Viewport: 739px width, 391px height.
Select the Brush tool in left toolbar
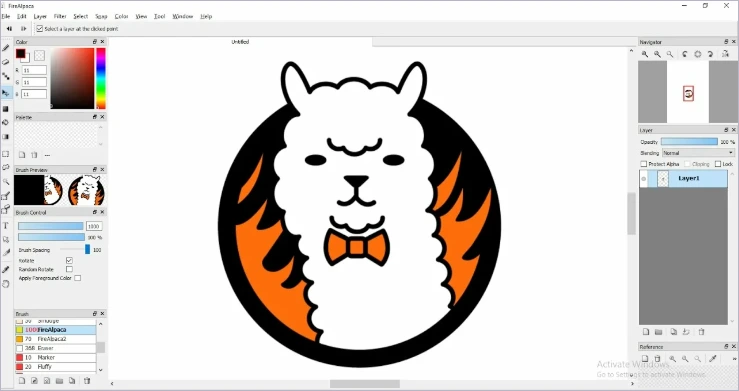[x=6, y=48]
